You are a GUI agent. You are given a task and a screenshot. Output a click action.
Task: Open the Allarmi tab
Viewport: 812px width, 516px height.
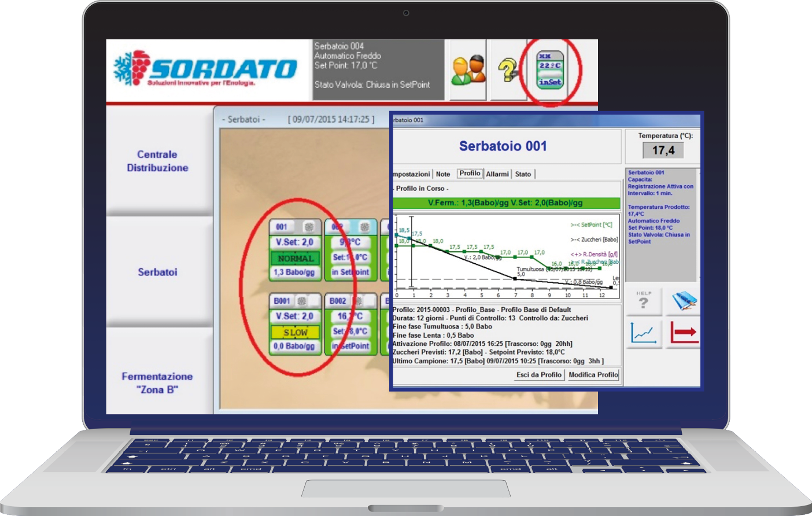[497, 174]
